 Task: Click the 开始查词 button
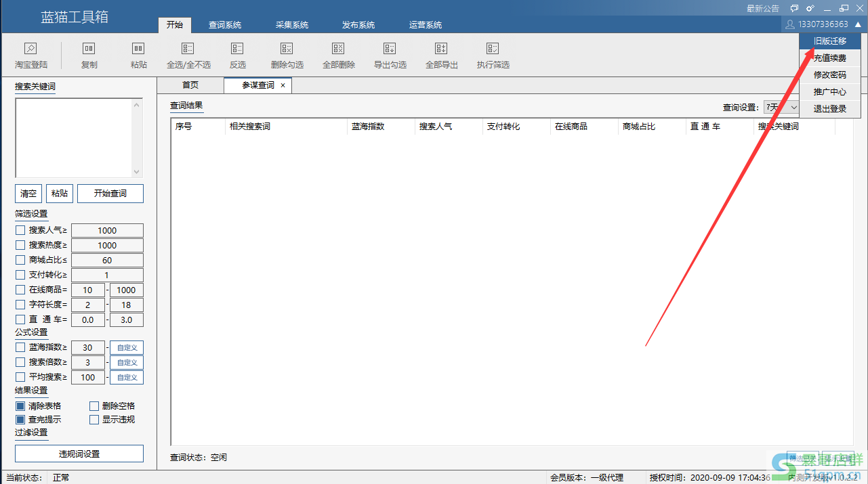[110, 194]
